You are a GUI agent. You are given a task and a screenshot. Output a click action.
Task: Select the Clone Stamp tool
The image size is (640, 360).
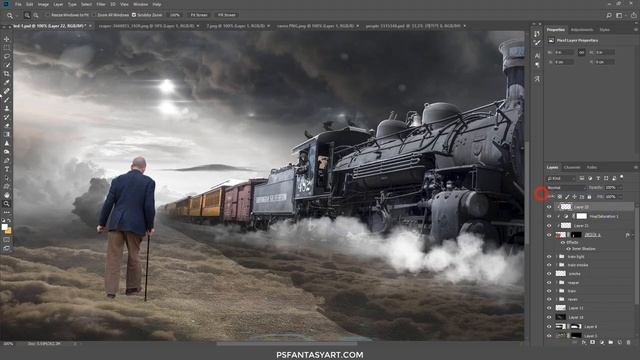pos(7,109)
